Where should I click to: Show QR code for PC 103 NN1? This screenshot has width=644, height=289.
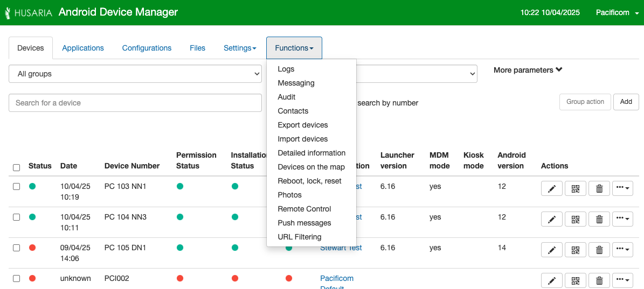(x=576, y=188)
